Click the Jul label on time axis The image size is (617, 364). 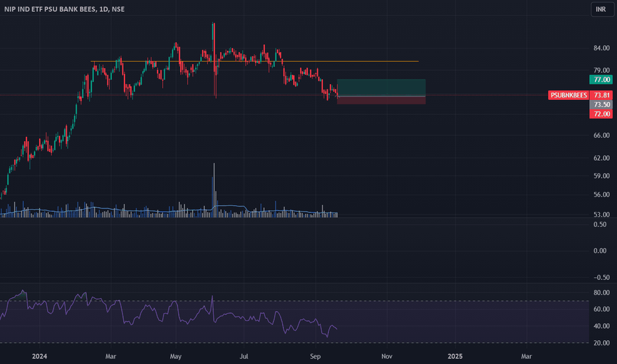[x=244, y=356]
